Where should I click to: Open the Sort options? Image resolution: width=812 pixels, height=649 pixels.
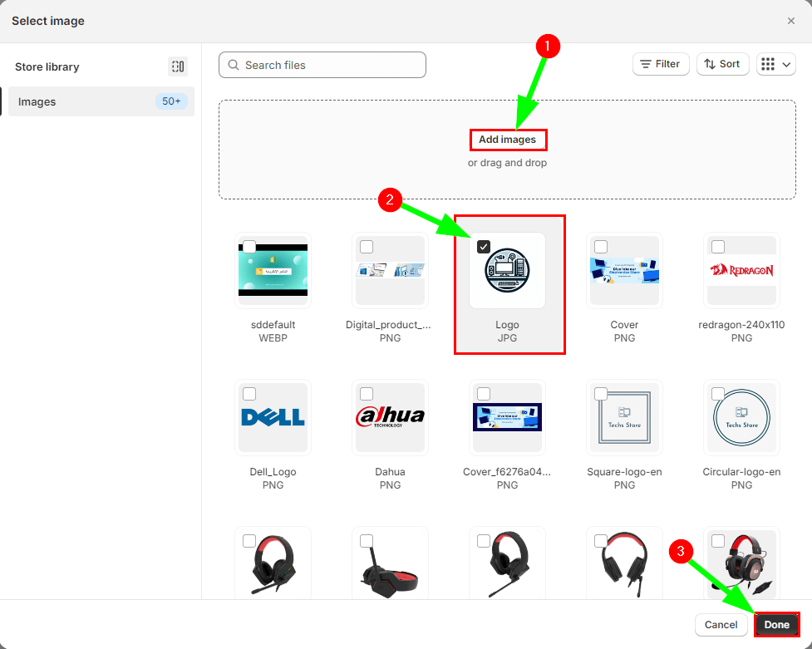click(x=722, y=64)
